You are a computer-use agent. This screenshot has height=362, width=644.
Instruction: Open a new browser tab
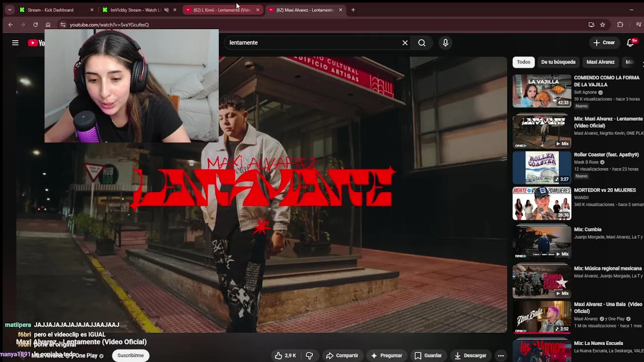353,10
